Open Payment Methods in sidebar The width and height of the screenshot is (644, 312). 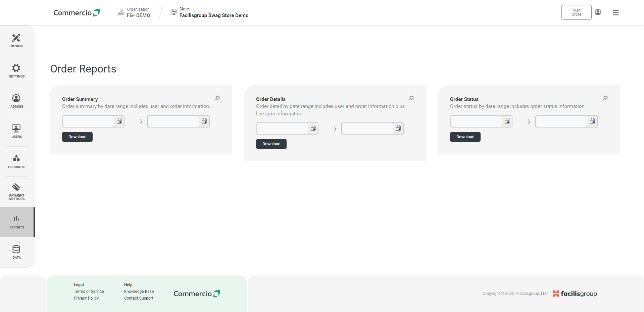point(17,192)
